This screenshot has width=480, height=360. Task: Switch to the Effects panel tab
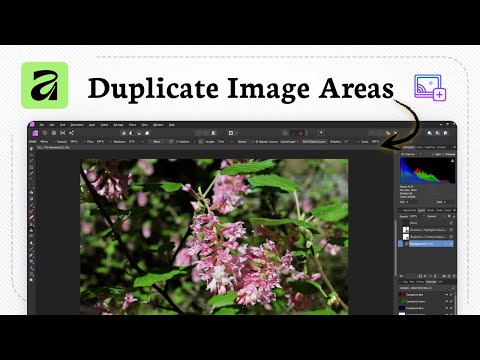tap(431, 210)
